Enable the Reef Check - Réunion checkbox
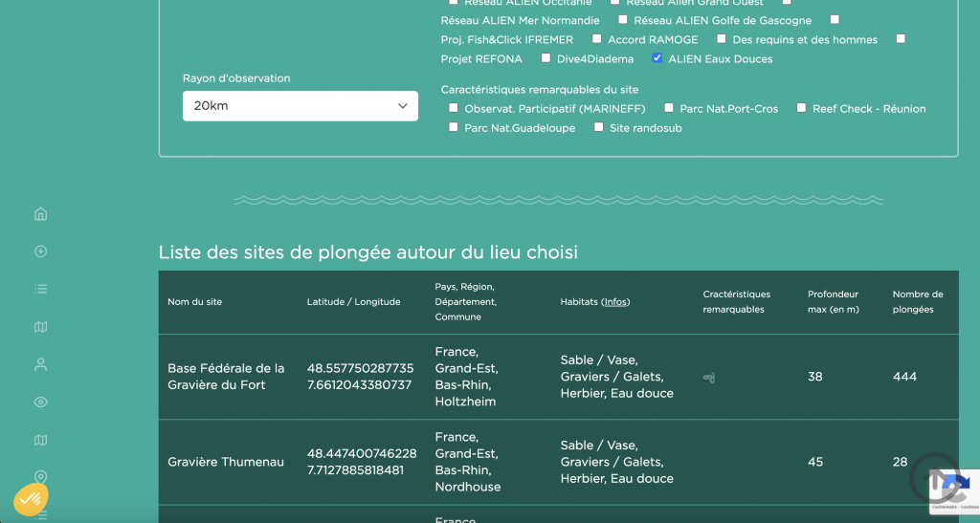 coord(802,108)
